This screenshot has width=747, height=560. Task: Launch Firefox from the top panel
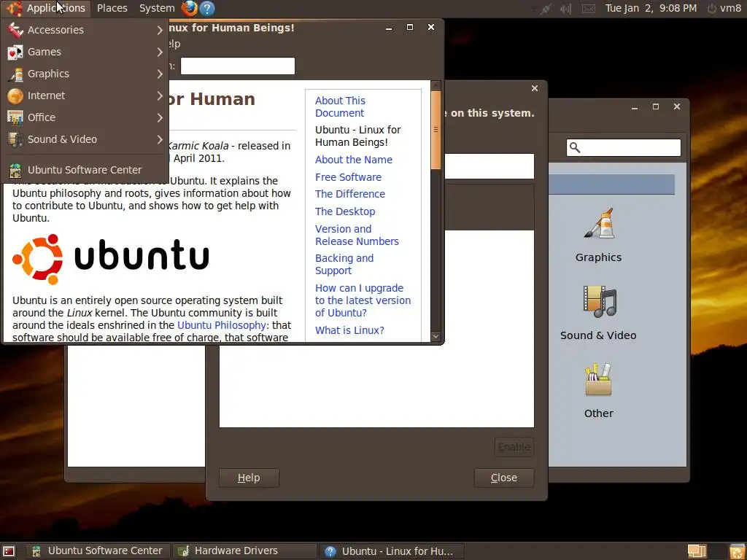pyautogui.click(x=190, y=8)
